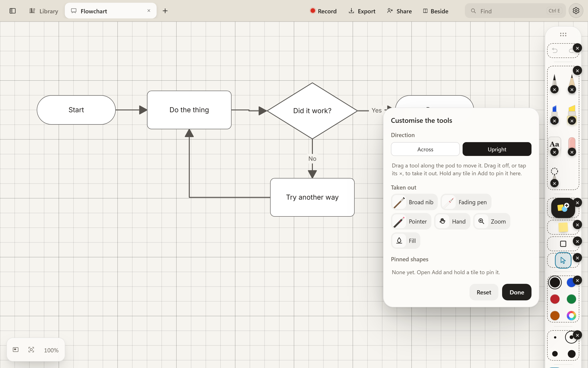Viewport: 588px width, 368px height.
Task: Restore the Hand tool
Action: click(452, 221)
